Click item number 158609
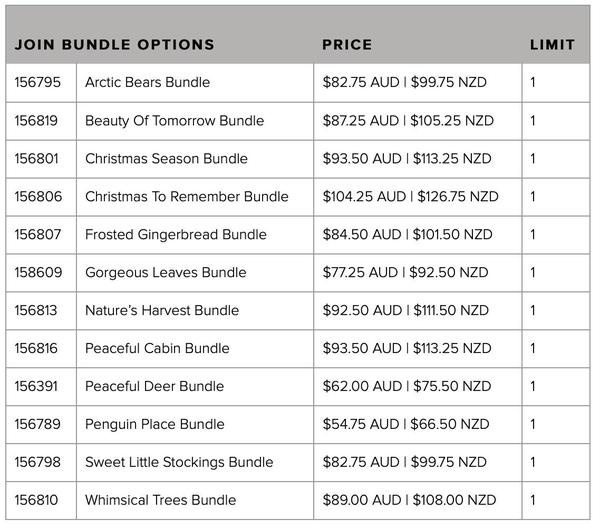This screenshot has height=529, width=600. coord(37,273)
